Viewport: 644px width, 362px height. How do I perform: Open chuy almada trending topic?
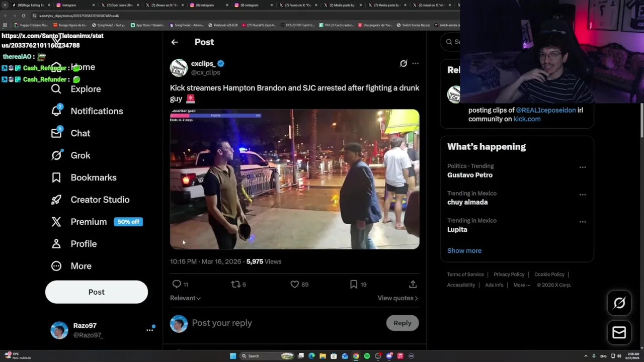[x=467, y=202]
